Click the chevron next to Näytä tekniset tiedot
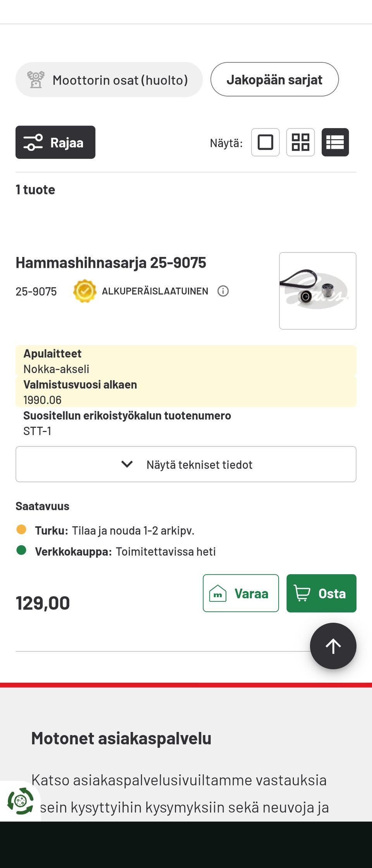 (127, 464)
